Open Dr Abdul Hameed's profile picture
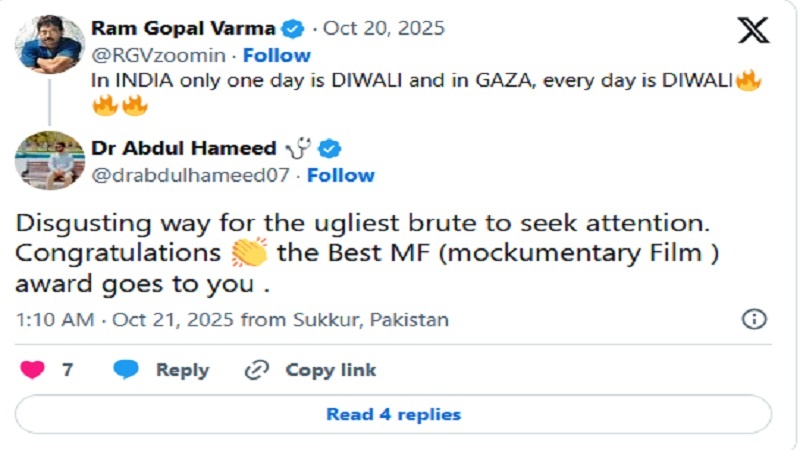This screenshot has height=450, width=800. 49,159
